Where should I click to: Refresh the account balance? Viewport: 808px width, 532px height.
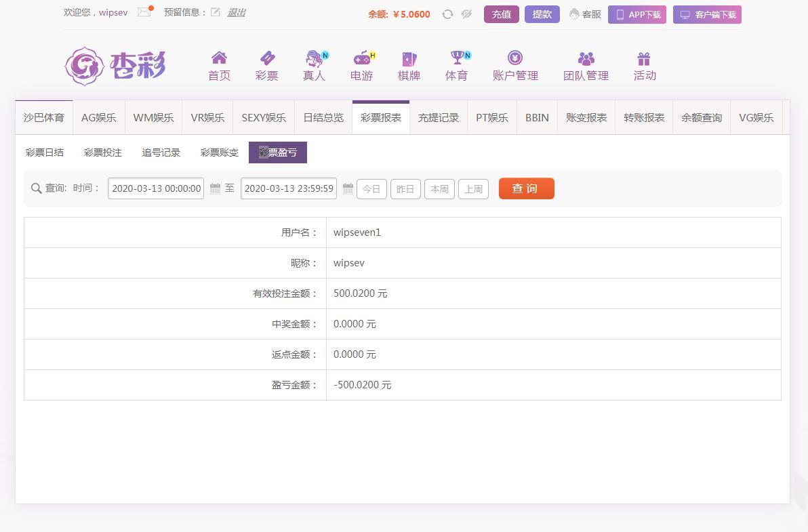tap(447, 14)
